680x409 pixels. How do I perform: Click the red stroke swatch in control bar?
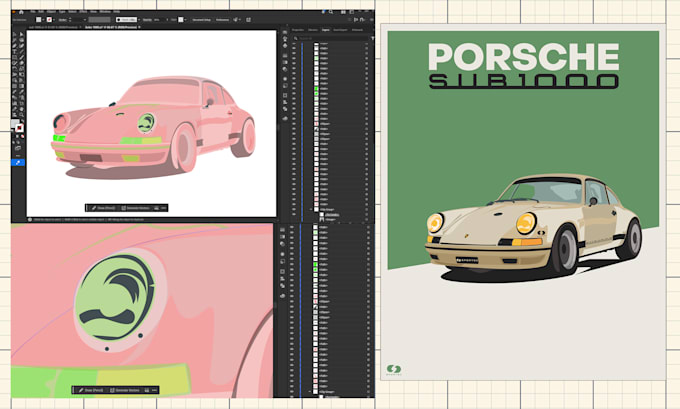[x=49, y=20]
